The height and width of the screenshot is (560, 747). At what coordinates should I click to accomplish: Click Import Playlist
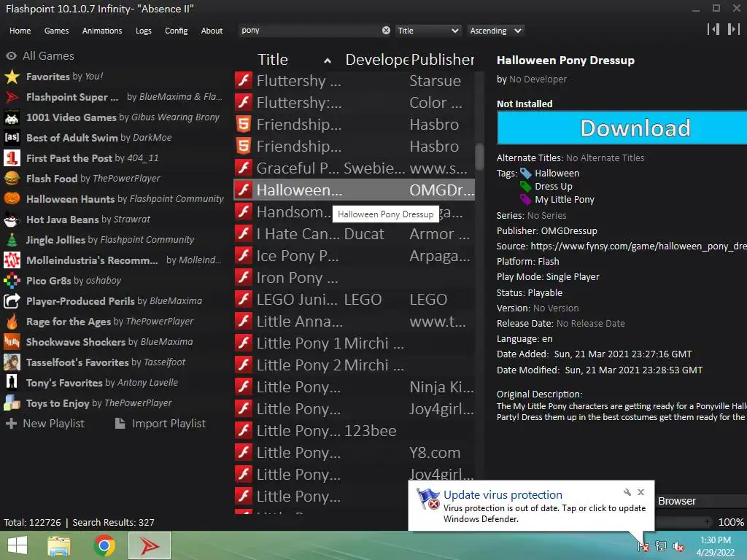(160, 424)
